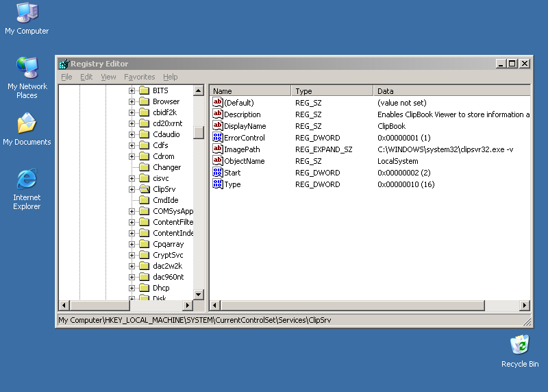Click the 0x00000010 (16) data value
The height and width of the screenshot is (392, 548).
406,184
